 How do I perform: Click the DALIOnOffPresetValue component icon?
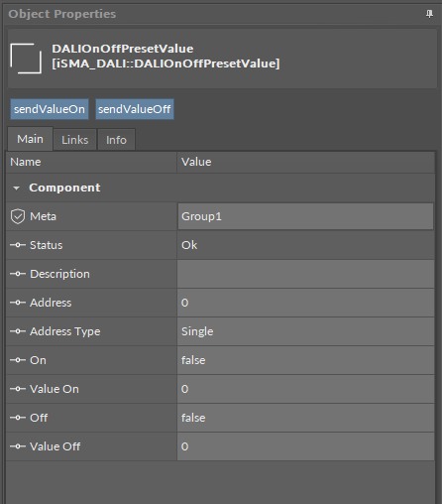point(26,59)
